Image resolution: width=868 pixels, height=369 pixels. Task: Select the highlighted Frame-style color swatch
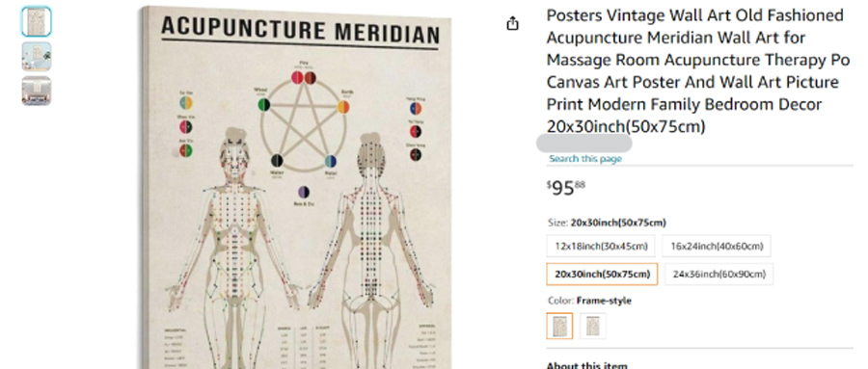click(x=559, y=326)
